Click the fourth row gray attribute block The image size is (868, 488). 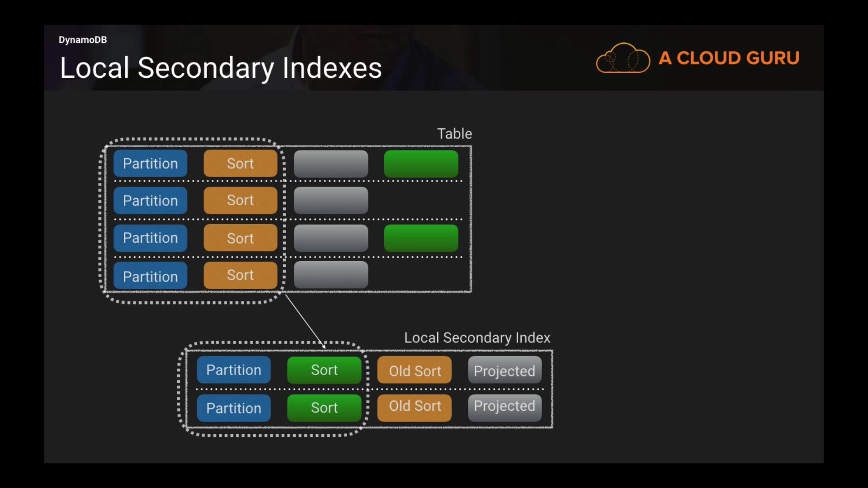tap(330, 275)
